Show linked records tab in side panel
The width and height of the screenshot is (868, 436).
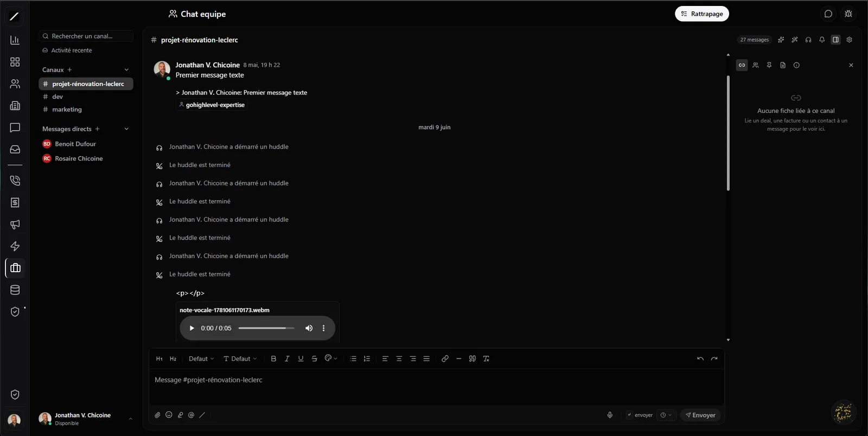pos(742,65)
